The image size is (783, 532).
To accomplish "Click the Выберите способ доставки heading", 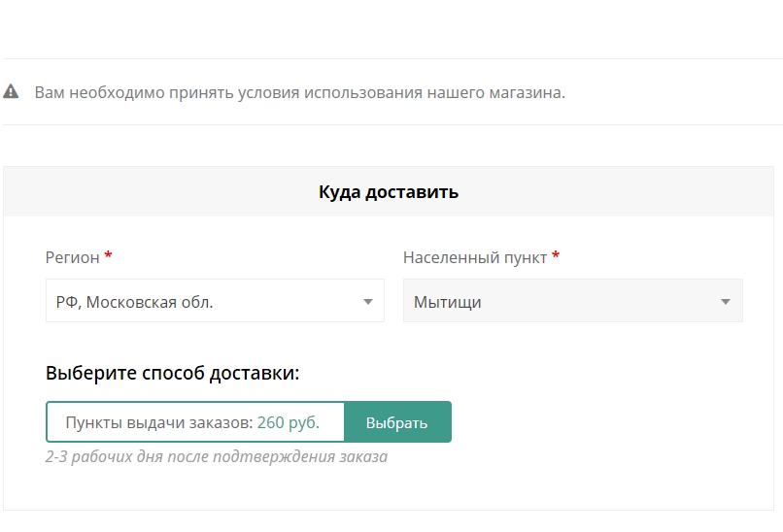I will point(172,373).
